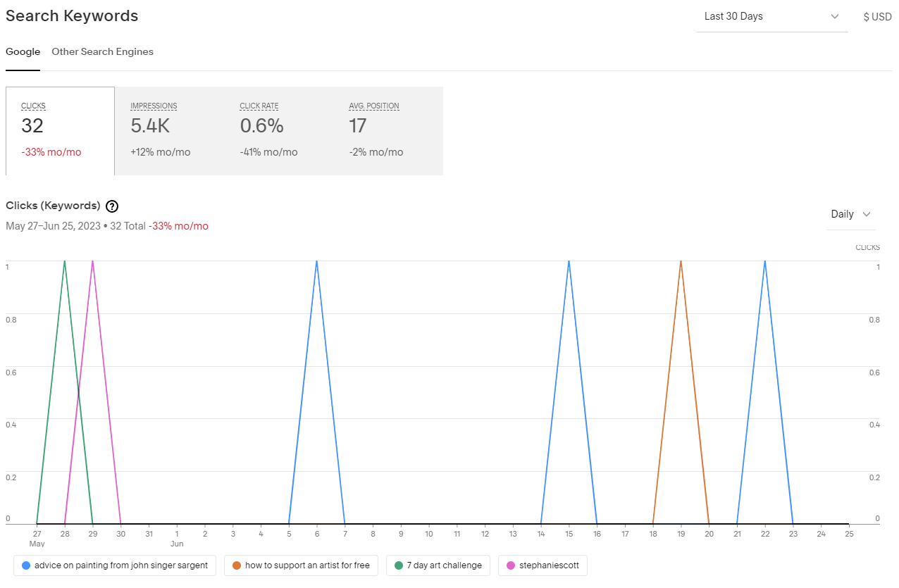Viewport: 899px width, 588px height.
Task: Switch to Other Search Engines tab
Action: pos(103,51)
